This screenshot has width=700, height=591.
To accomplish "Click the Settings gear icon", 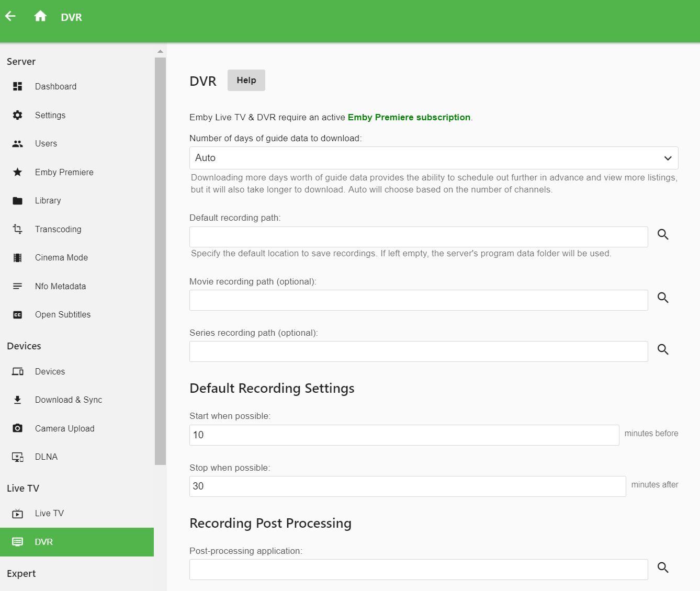I will [17, 115].
